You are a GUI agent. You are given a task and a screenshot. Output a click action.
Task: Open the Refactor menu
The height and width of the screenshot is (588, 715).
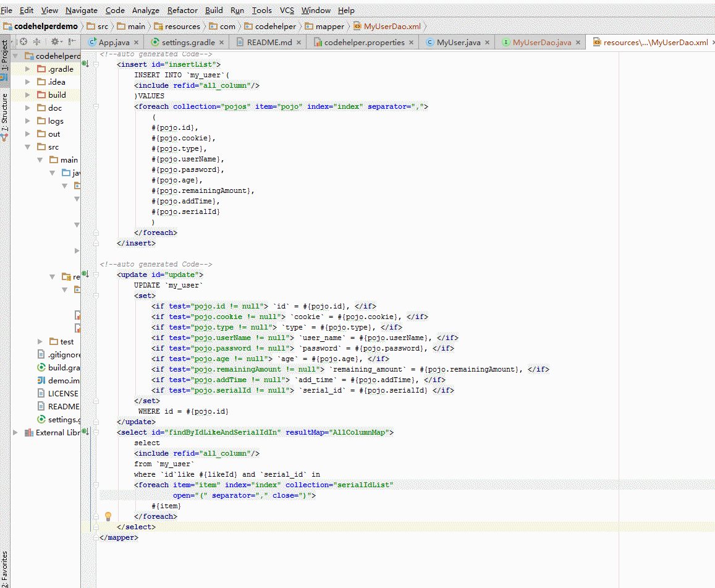(182, 10)
